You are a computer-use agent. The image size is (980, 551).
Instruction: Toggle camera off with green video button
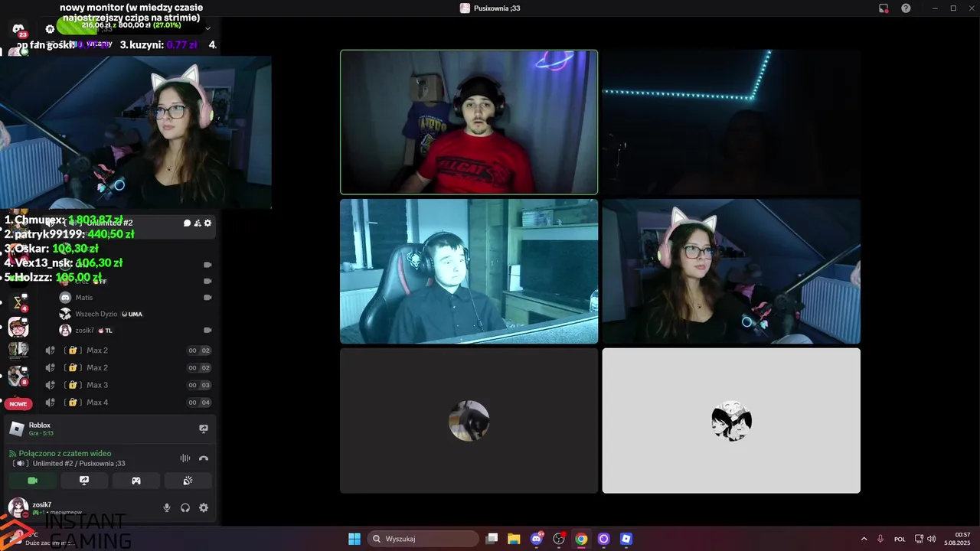[32, 481]
